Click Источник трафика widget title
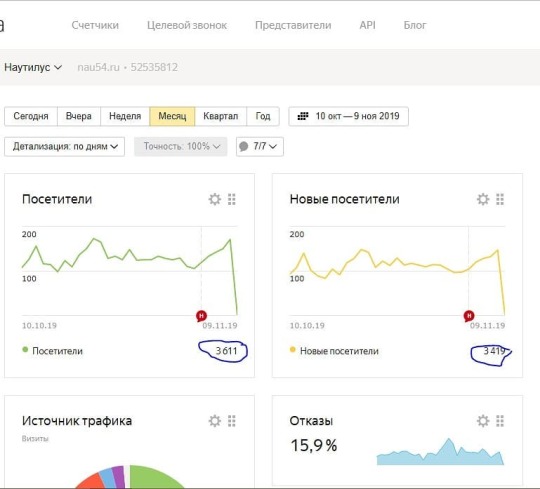This screenshot has height=489, width=540. pos(77,421)
